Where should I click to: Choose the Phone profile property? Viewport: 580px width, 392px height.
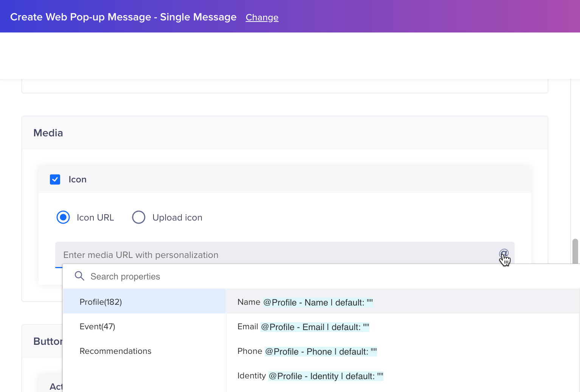(x=403, y=351)
